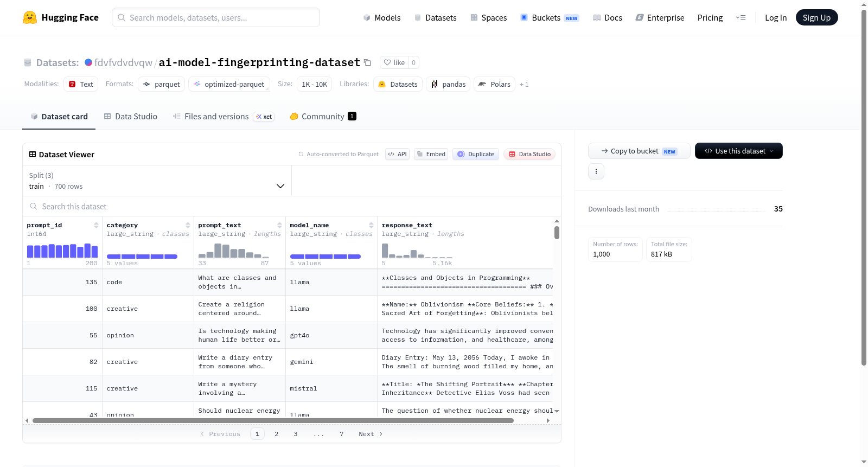The width and height of the screenshot is (868, 467).
Task: Go to Models in navigation
Action: (x=382, y=17)
